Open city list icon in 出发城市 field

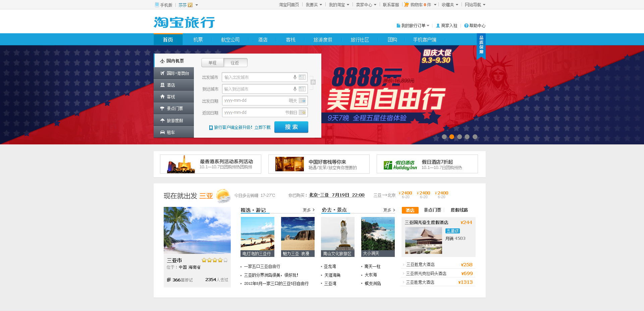coord(302,77)
